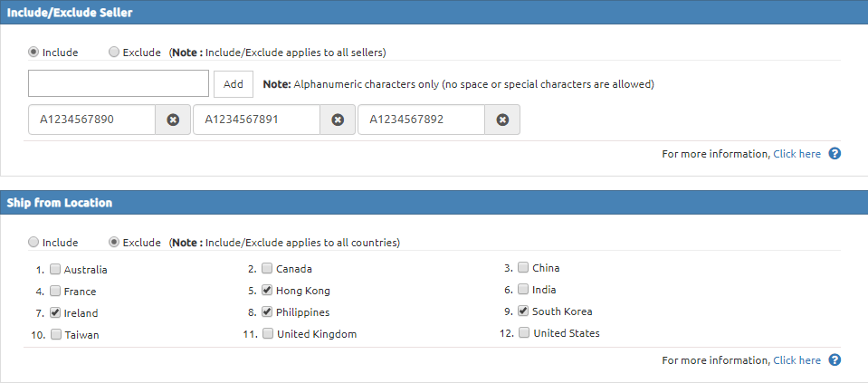Click the South Korea label
868x383 pixels.
(562, 311)
